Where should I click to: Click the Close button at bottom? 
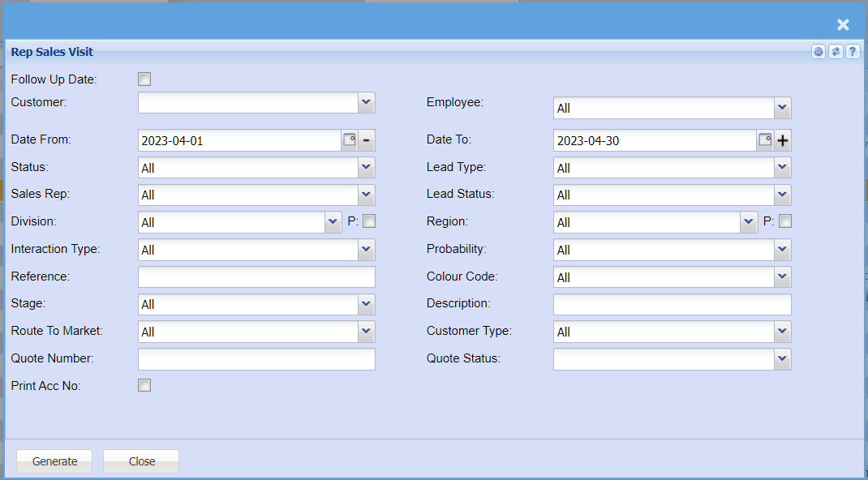tap(141, 461)
